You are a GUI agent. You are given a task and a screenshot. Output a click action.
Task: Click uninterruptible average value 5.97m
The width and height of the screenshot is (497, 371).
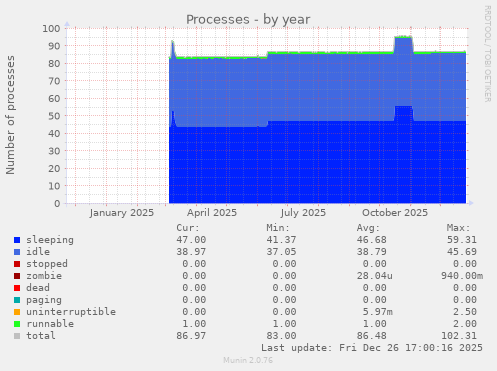pos(378,312)
